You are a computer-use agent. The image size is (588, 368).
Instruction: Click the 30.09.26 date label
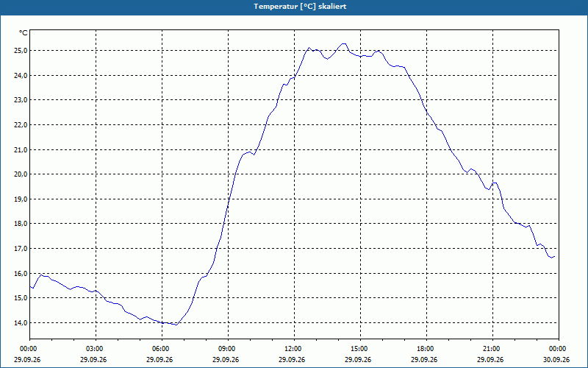click(x=556, y=359)
